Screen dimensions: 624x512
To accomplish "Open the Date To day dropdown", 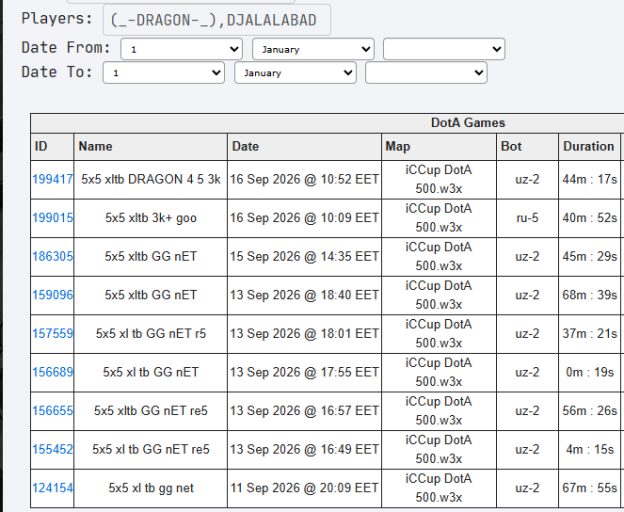I will [164, 73].
